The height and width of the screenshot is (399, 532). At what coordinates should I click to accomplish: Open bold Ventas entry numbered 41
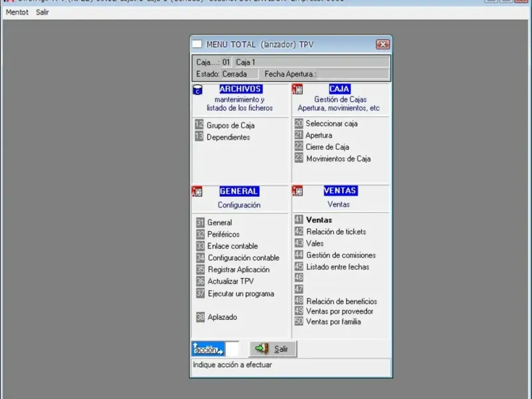pyautogui.click(x=319, y=220)
